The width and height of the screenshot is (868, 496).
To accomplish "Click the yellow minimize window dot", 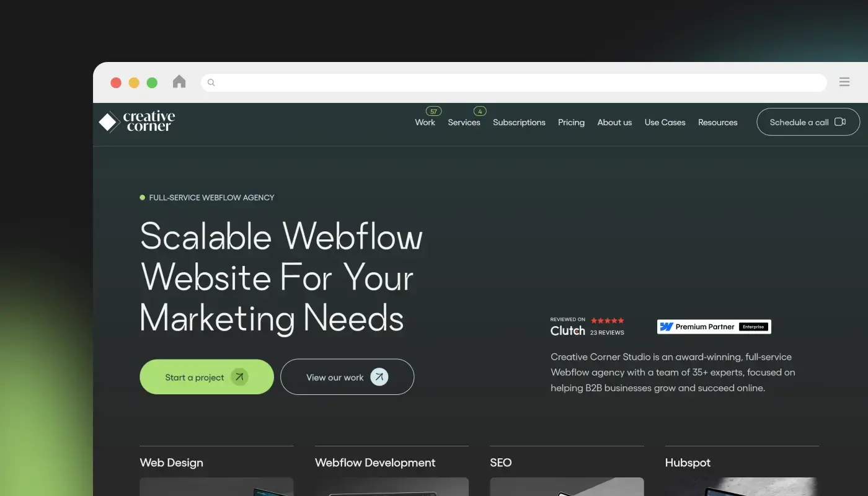I will point(134,82).
